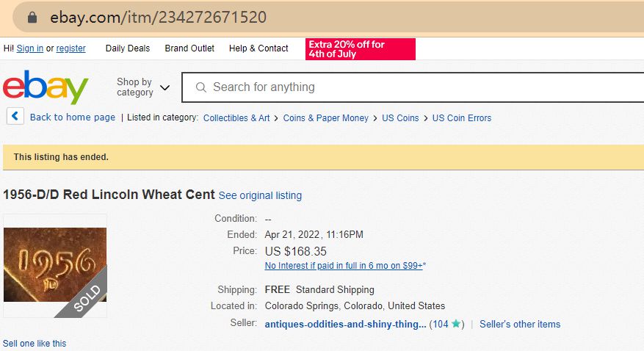
Task: Open Collectibles & Art category breadcrumb
Action: tap(236, 117)
